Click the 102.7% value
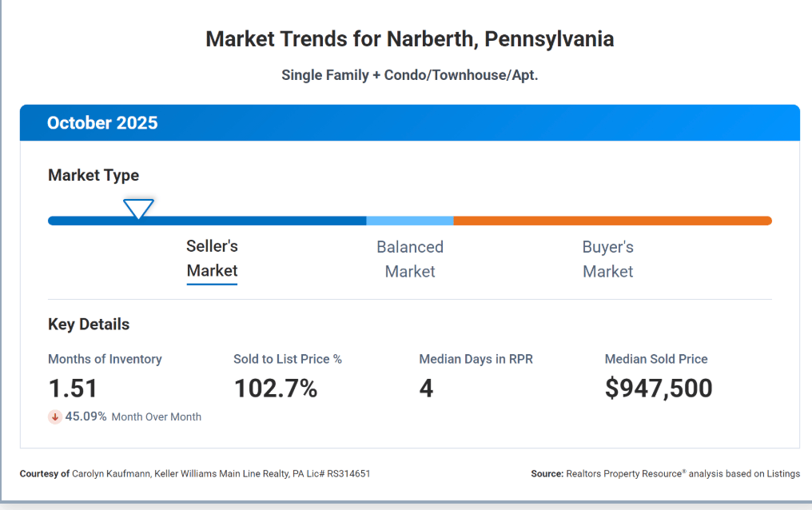 coord(276,388)
